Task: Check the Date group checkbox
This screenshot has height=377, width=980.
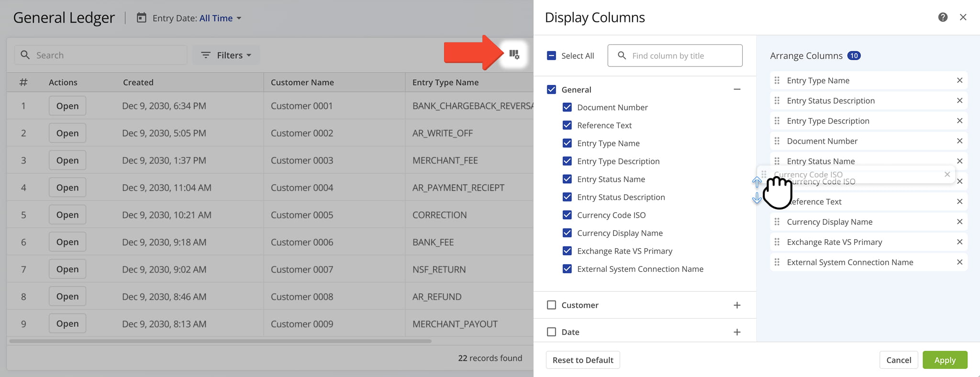Action: pos(551,332)
